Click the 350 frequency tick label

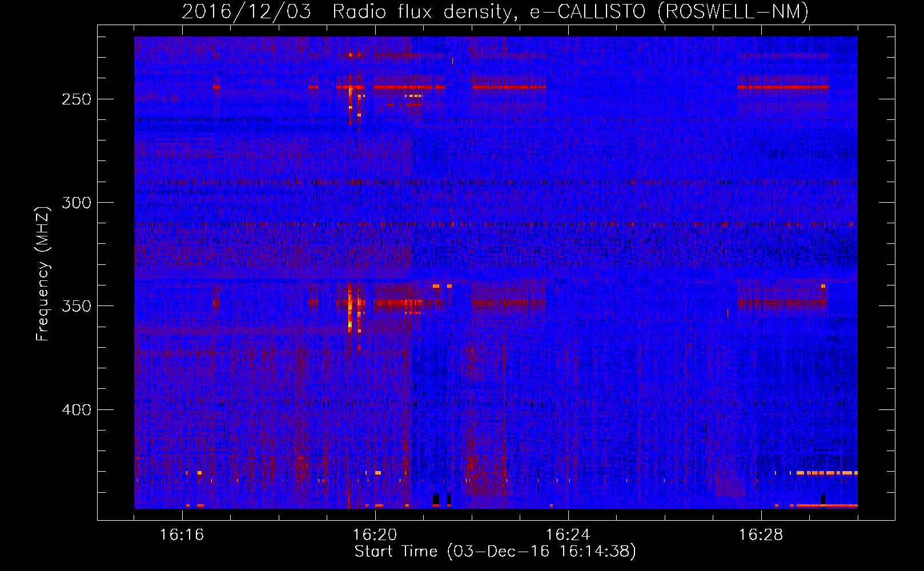pos(77,306)
